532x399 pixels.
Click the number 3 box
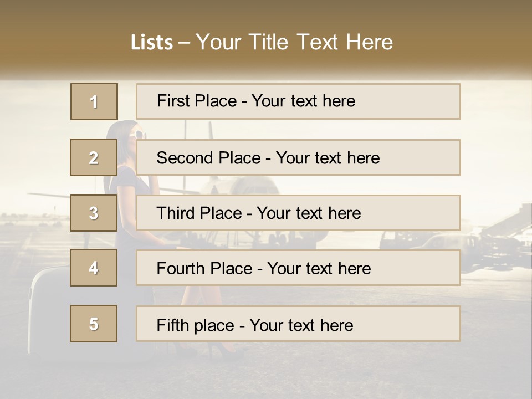point(94,213)
